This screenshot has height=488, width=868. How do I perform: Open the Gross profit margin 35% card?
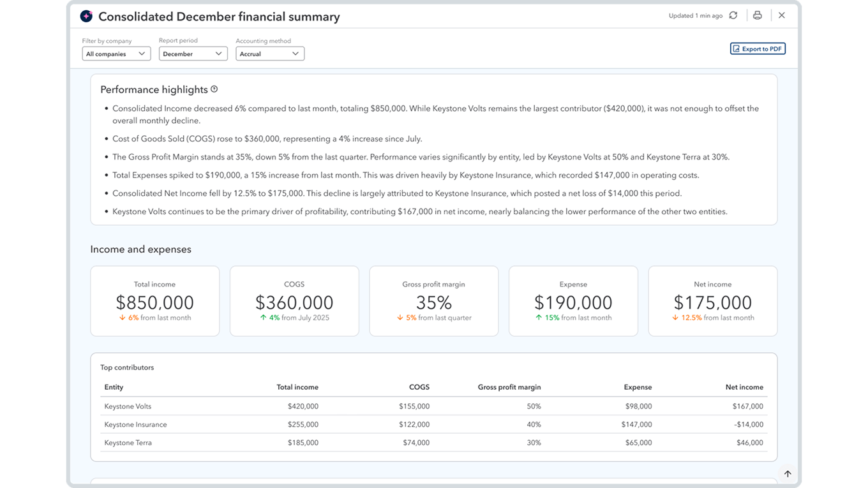click(433, 301)
